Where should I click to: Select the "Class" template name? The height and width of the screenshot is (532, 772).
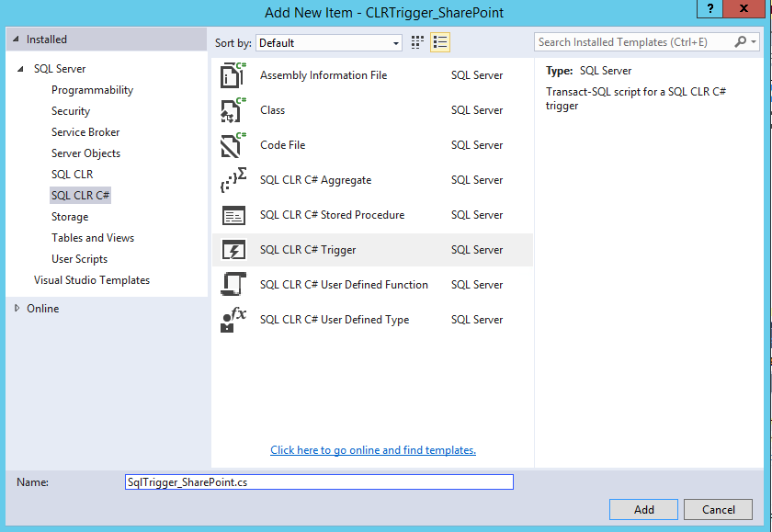click(x=272, y=110)
